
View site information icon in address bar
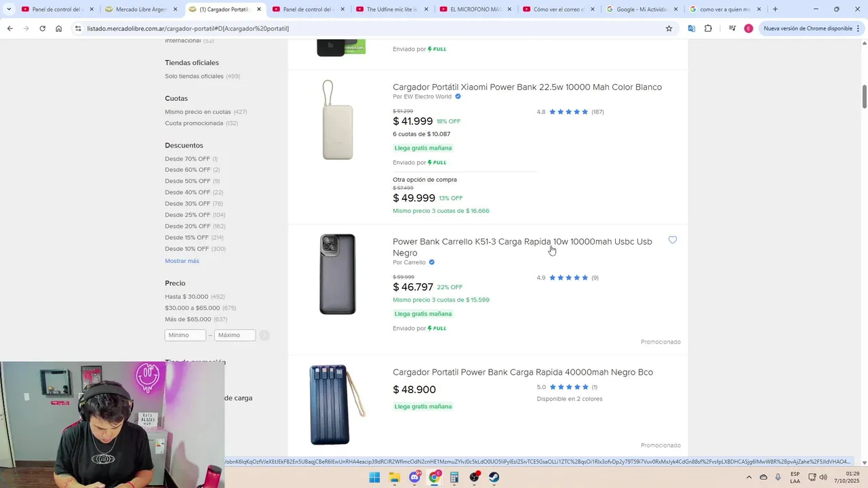pos(78,28)
